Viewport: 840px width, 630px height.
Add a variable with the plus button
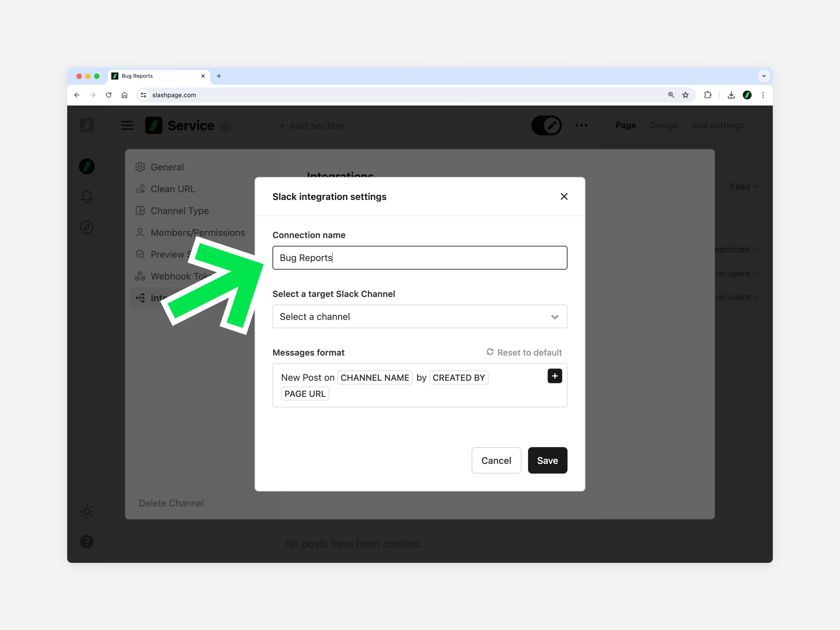click(554, 376)
